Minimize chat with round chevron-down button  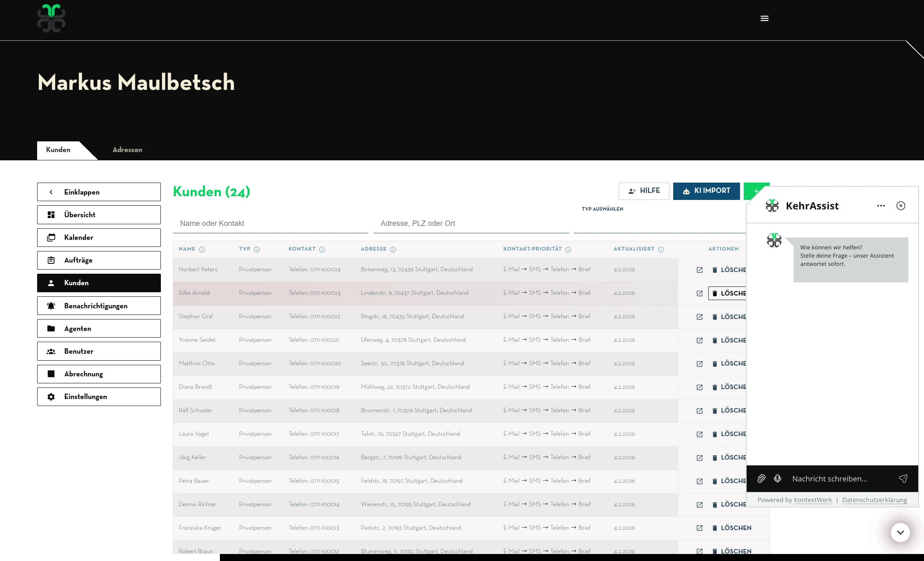click(x=900, y=533)
